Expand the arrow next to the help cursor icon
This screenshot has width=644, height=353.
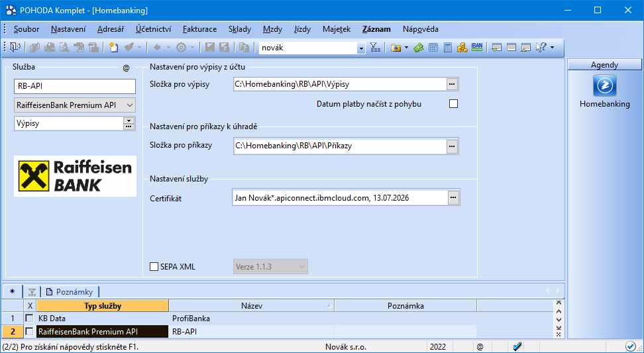pos(552,48)
